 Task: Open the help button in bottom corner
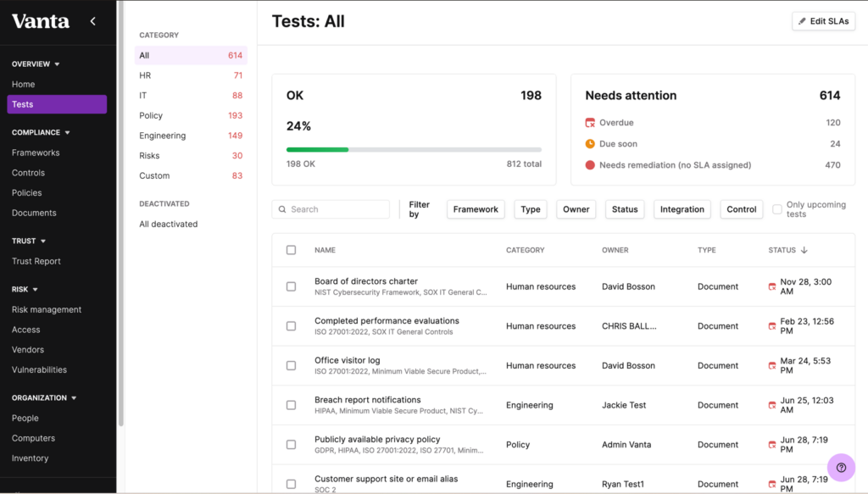point(841,467)
